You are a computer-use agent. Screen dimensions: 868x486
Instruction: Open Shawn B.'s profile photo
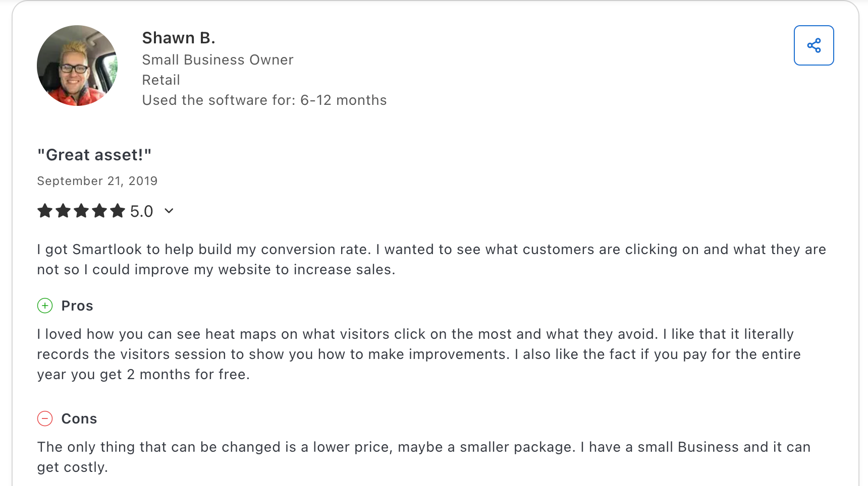[x=77, y=66]
